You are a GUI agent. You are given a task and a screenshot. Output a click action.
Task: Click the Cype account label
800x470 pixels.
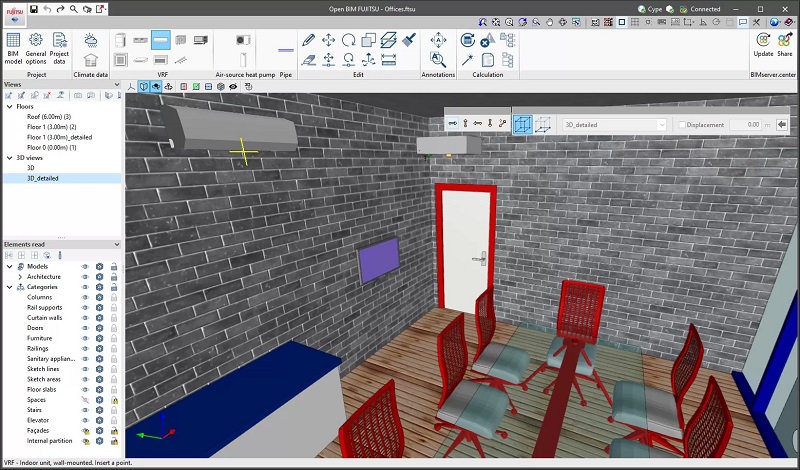coord(653,8)
